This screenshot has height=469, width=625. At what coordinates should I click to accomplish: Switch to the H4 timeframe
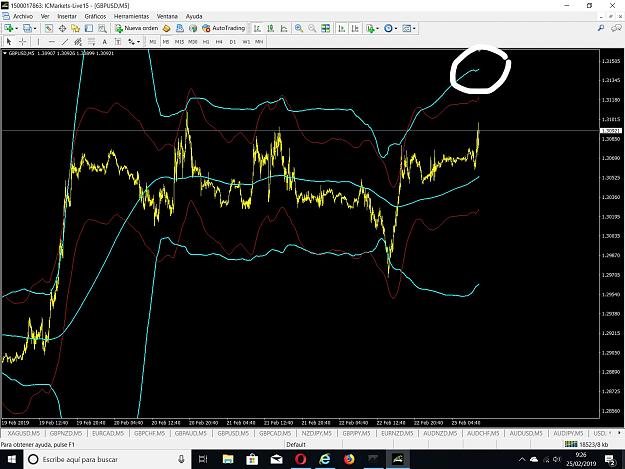pyautogui.click(x=219, y=41)
